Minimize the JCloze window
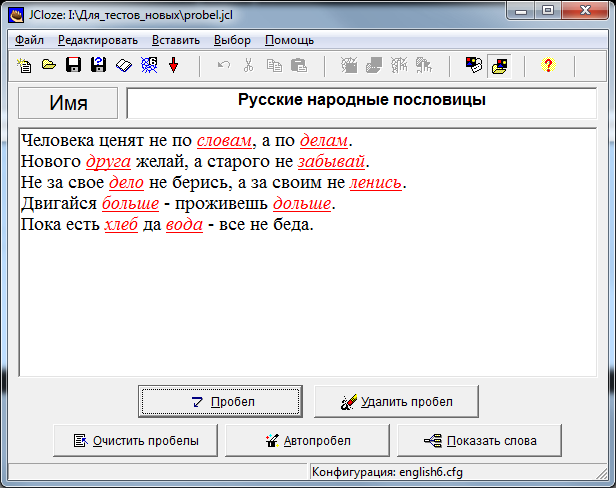Viewport: 616px width, 488px height. [x=521, y=11]
